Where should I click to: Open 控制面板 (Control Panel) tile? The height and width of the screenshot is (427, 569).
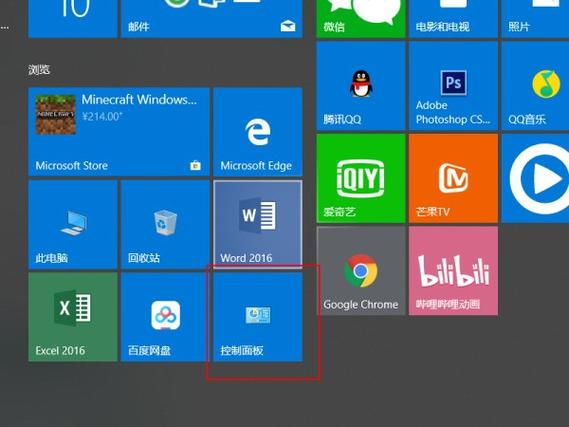pos(258,317)
